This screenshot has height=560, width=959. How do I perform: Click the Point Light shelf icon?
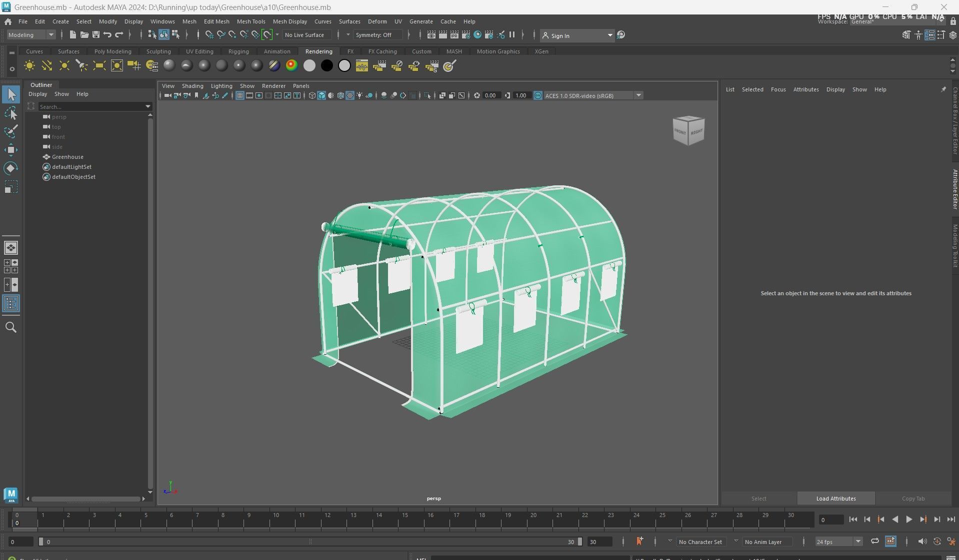coord(64,66)
